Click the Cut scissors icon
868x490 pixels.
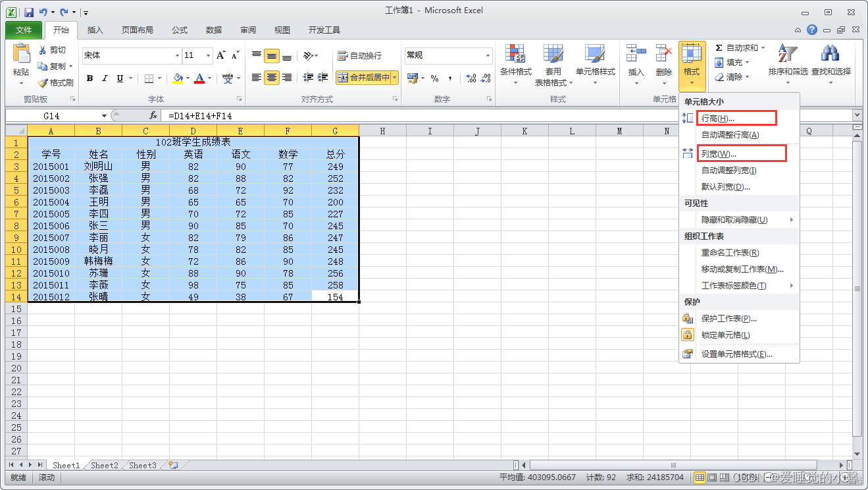point(43,50)
